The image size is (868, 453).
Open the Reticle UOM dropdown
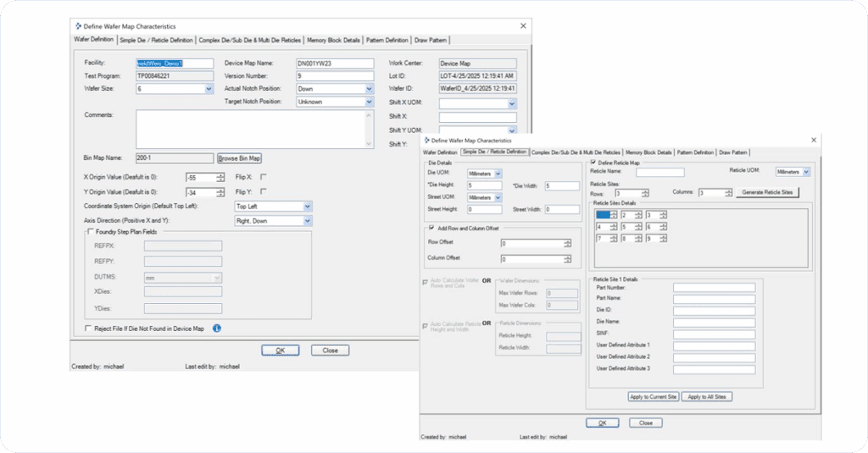tap(805, 172)
